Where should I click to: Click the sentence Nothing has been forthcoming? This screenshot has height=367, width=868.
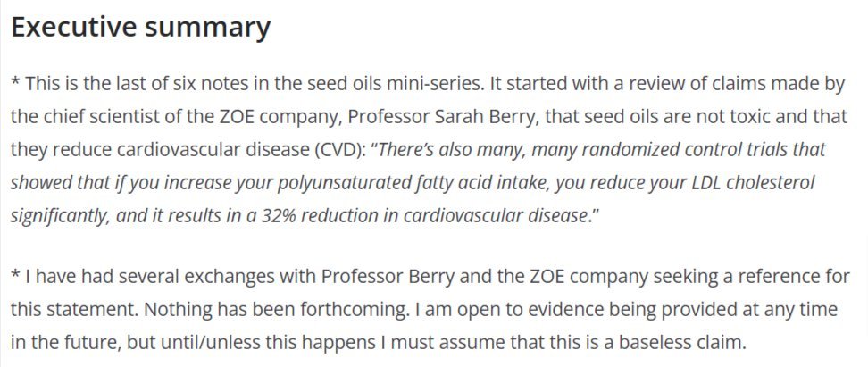coord(274,309)
